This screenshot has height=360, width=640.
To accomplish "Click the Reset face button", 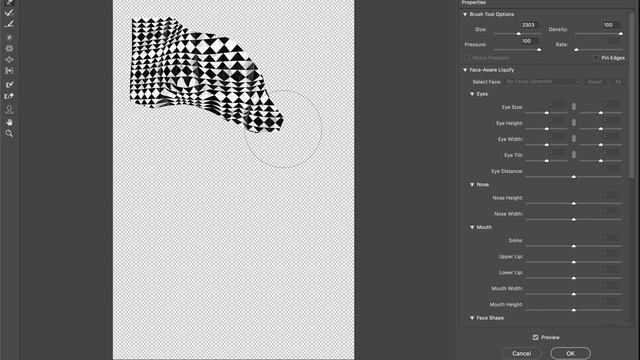I will pos(594,82).
